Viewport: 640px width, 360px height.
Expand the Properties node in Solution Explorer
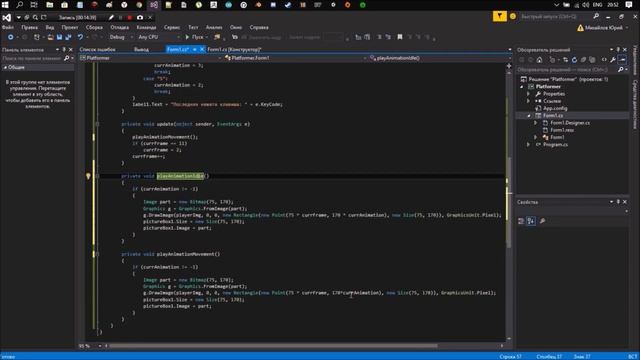pyautogui.click(x=529, y=94)
